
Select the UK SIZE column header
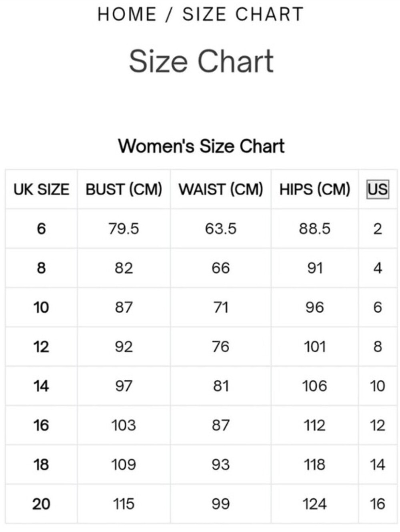(41, 189)
